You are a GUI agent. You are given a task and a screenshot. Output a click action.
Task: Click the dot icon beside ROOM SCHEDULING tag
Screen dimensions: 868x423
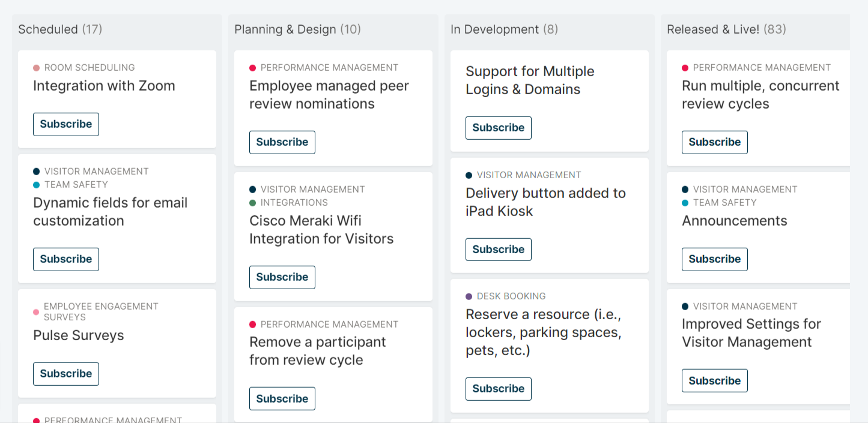[x=37, y=67]
